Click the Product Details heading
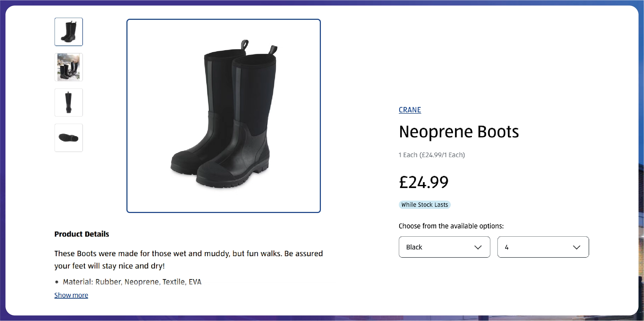Screen dimensions: 644x321 coord(82,234)
